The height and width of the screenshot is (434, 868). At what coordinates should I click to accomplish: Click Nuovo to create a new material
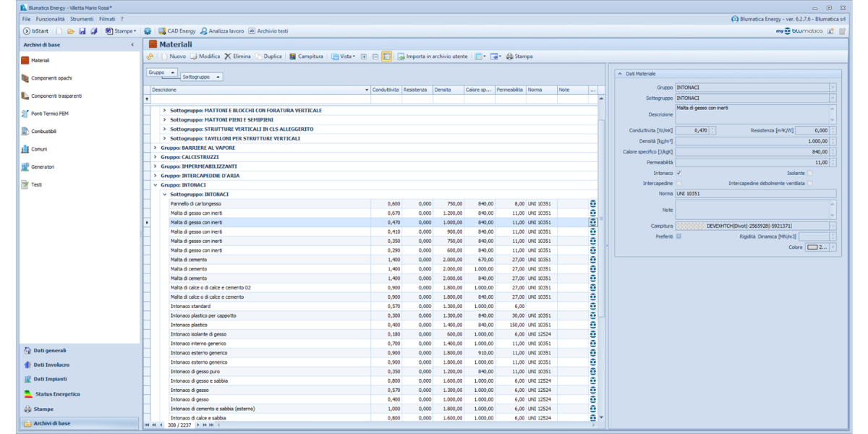(x=174, y=56)
